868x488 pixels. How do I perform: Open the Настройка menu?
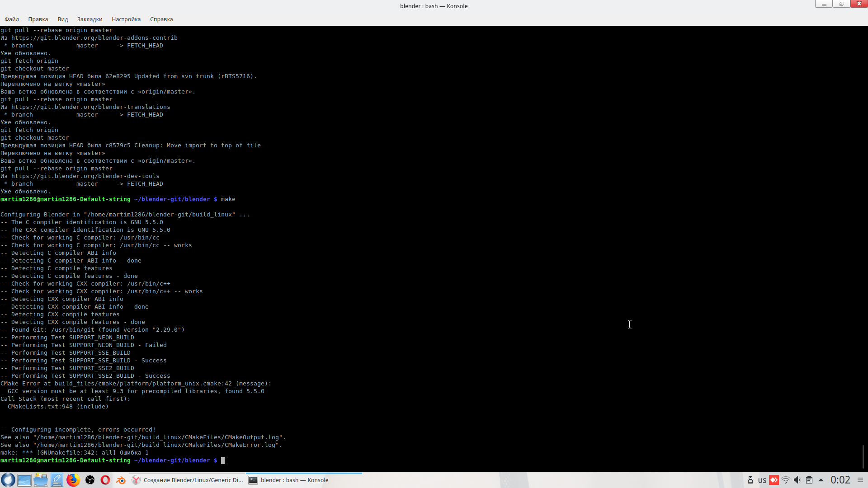click(126, 19)
